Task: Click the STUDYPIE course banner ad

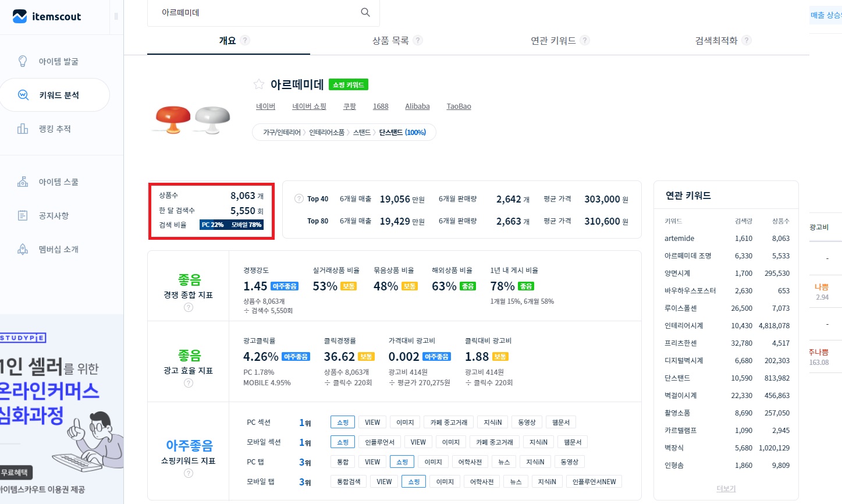Action: point(62,409)
